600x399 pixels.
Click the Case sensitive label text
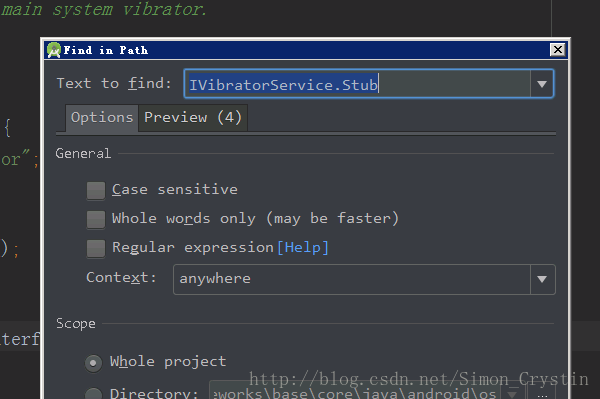point(174,190)
